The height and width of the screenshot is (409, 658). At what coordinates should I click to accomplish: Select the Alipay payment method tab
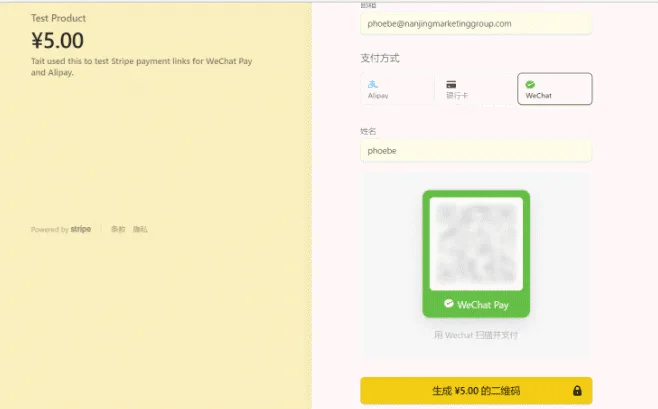(397, 89)
